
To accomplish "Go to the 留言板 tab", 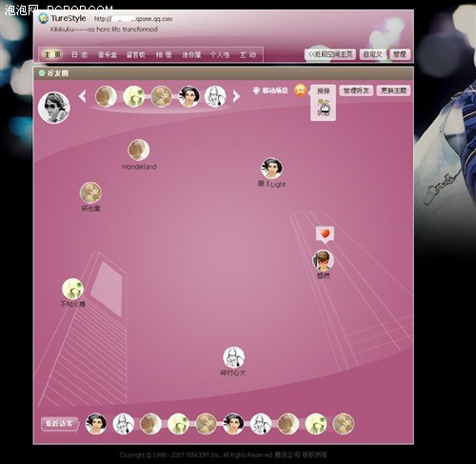I will tap(136, 54).
